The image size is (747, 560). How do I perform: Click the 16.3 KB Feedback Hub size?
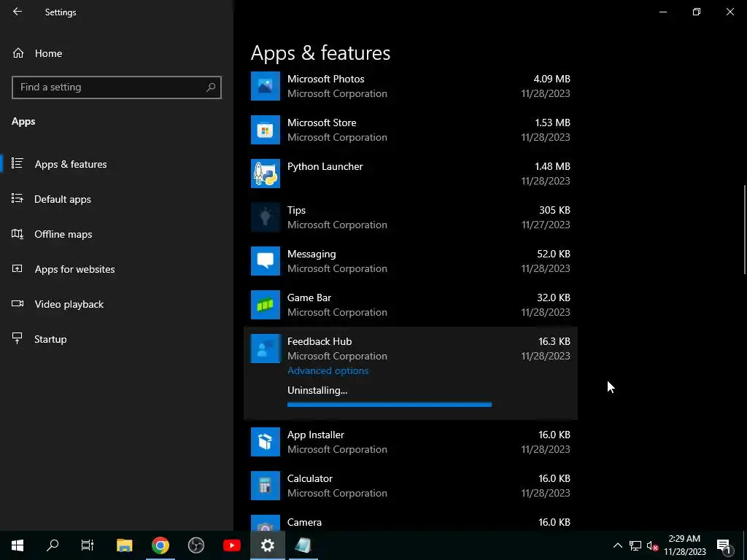(x=554, y=341)
